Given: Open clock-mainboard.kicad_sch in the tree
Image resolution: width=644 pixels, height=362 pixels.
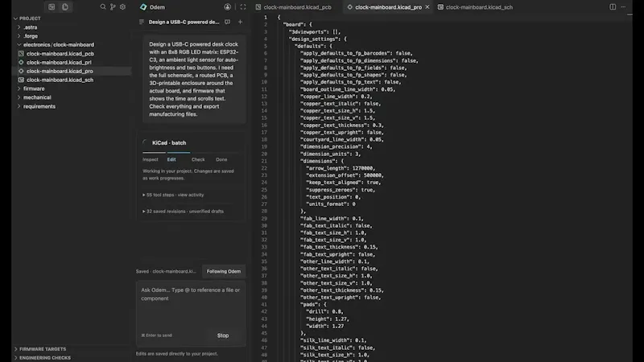Looking at the screenshot, I should pos(60,80).
